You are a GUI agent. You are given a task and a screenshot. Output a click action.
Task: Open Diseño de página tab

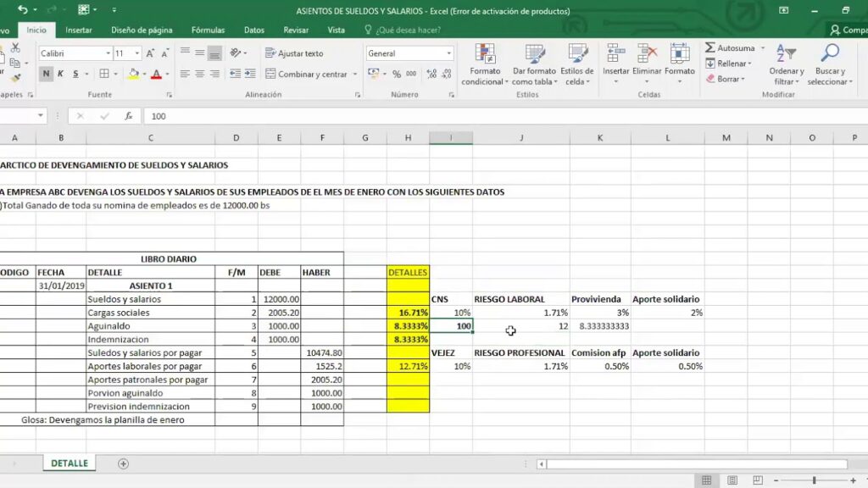pyautogui.click(x=142, y=30)
